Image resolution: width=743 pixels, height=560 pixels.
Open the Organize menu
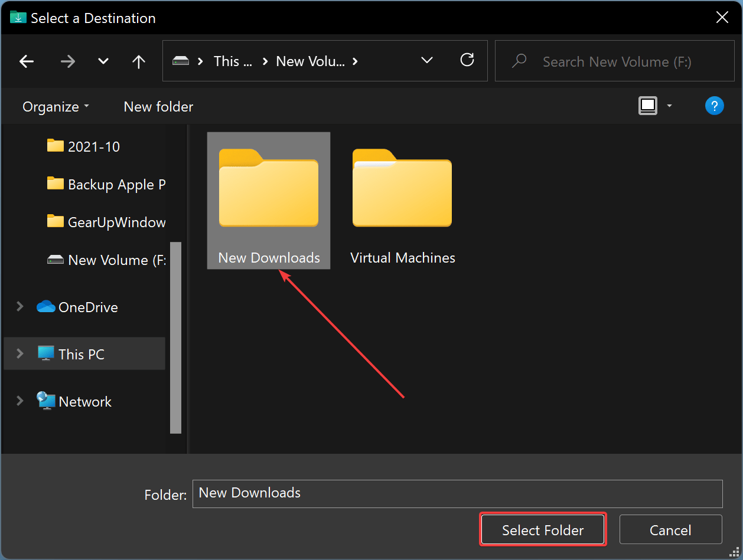(x=55, y=106)
